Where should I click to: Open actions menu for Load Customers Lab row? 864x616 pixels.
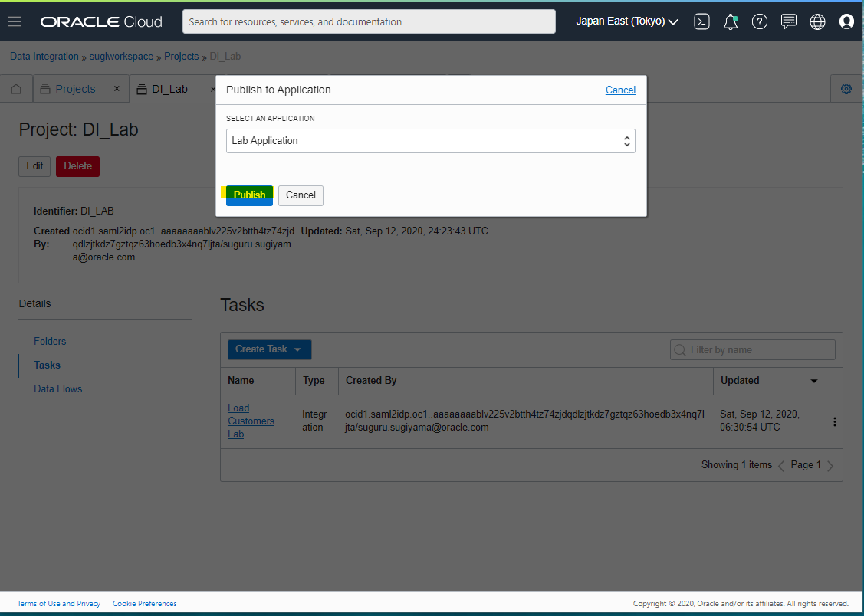[834, 421]
